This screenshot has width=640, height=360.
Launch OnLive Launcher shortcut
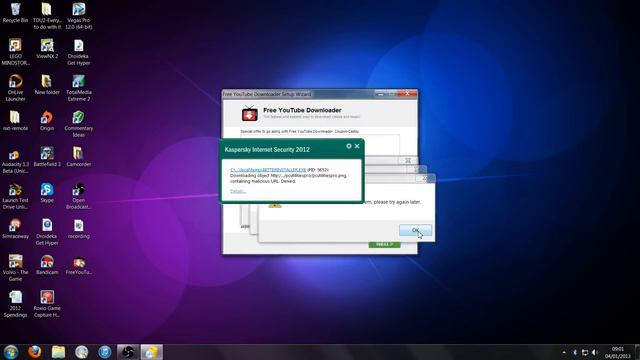15,88
